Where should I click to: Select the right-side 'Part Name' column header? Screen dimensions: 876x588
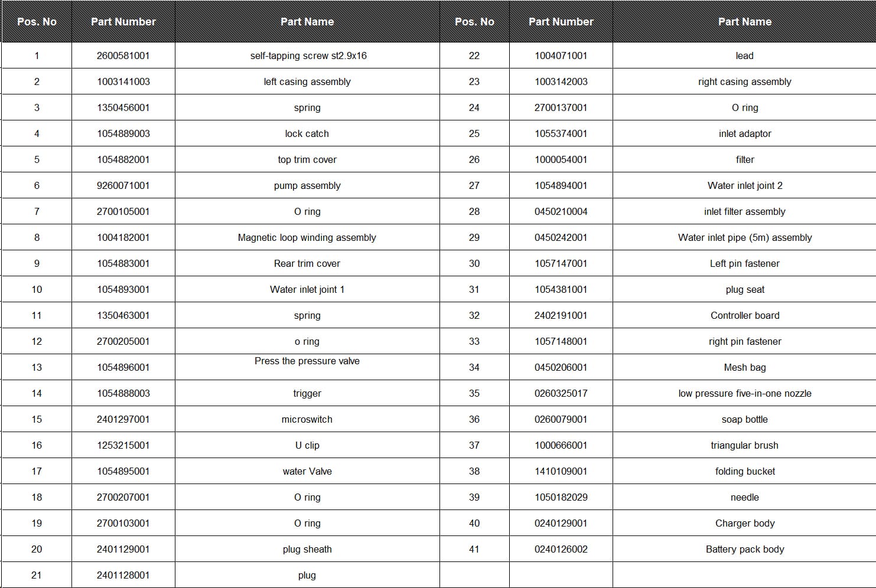[x=745, y=22]
